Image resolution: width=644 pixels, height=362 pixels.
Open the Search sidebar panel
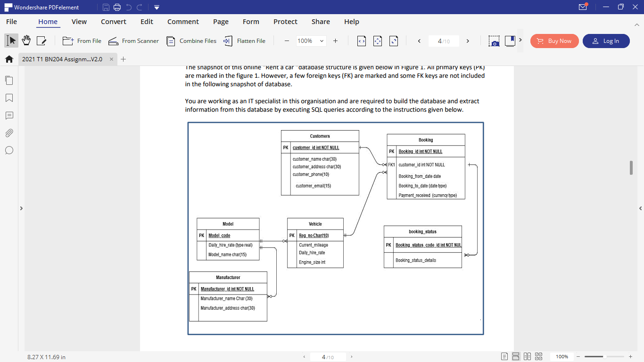pos(9,150)
